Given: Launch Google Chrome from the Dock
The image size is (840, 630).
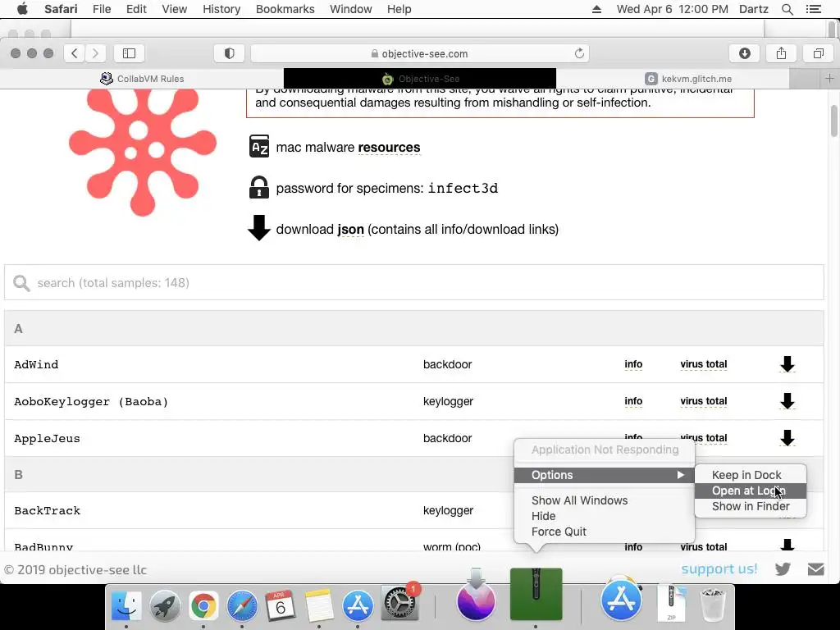Looking at the screenshot, I should [x=203, y=606].
